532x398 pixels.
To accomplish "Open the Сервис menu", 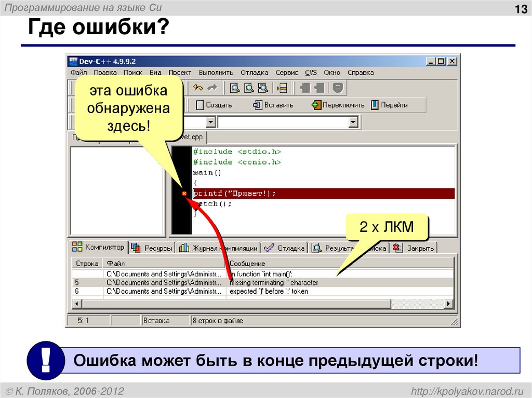I will point(287,73).
